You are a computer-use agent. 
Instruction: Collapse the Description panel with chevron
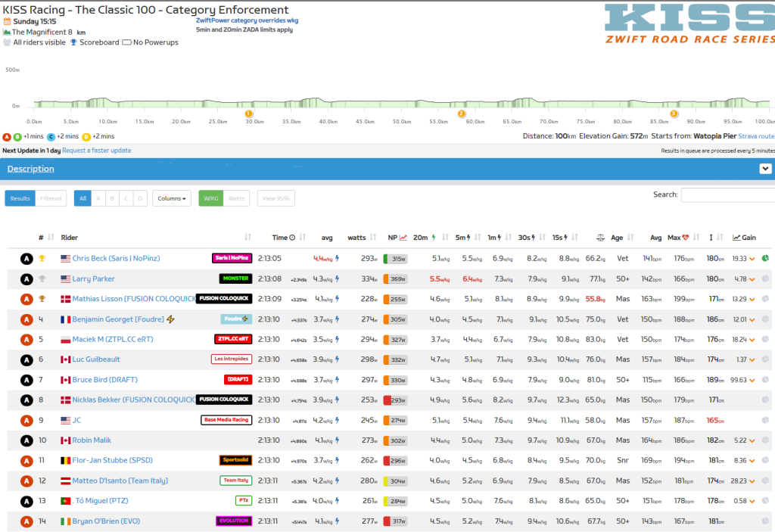(764, 169)
